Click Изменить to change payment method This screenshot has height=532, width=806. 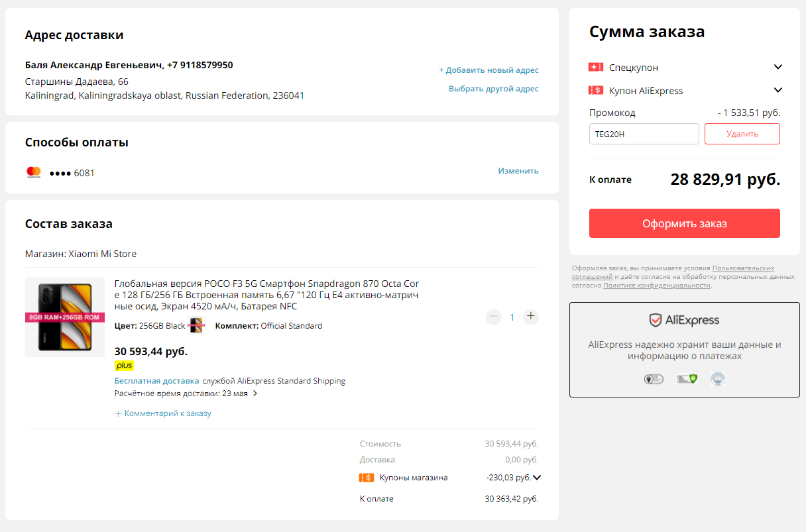tap(518, 171)
